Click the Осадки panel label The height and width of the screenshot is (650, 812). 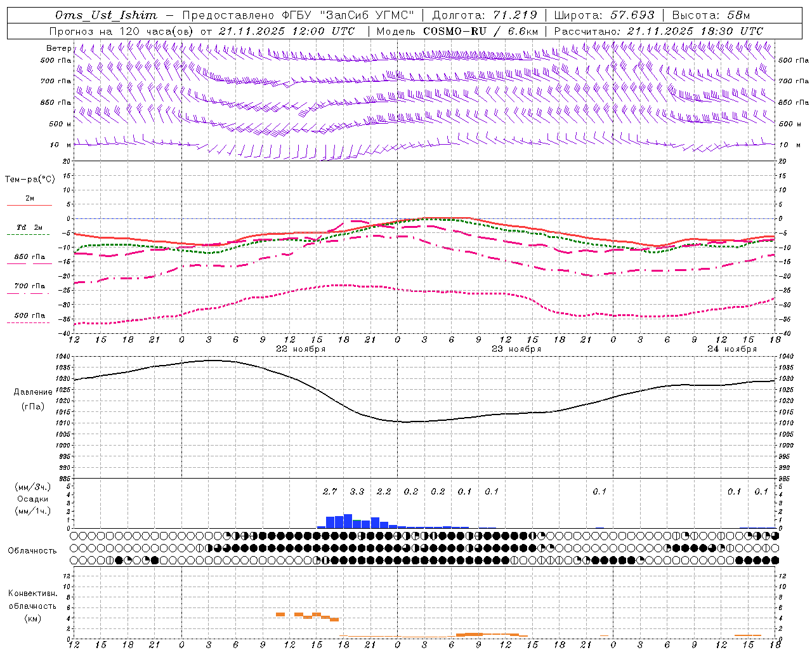coord(33,499)
